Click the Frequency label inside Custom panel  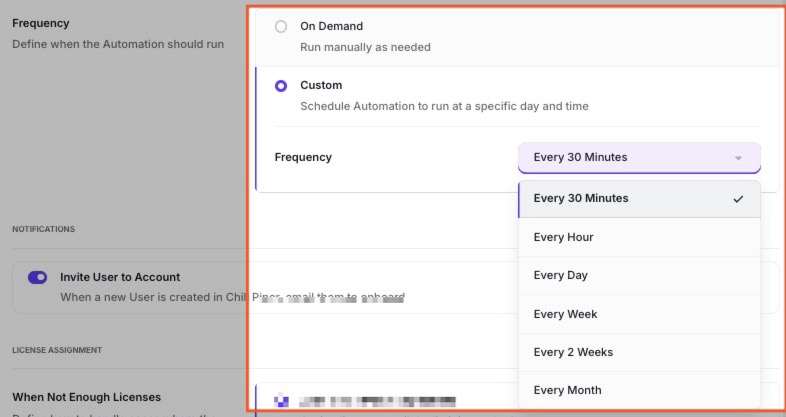coord(303,157)
